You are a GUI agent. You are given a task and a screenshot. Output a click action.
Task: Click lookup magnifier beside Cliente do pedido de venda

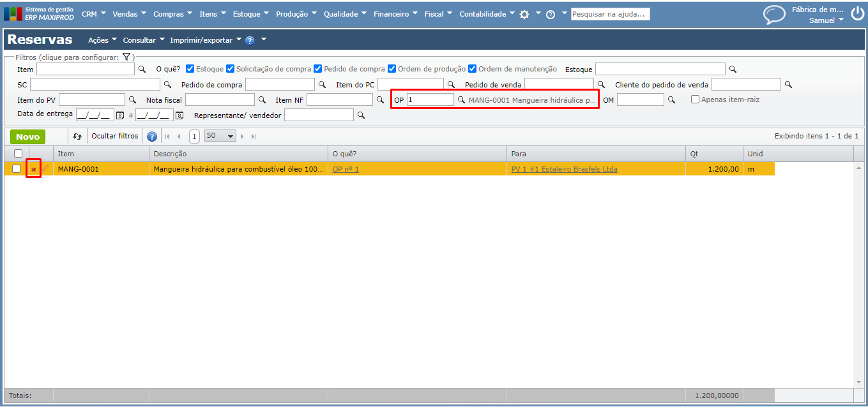coord(788,84)
